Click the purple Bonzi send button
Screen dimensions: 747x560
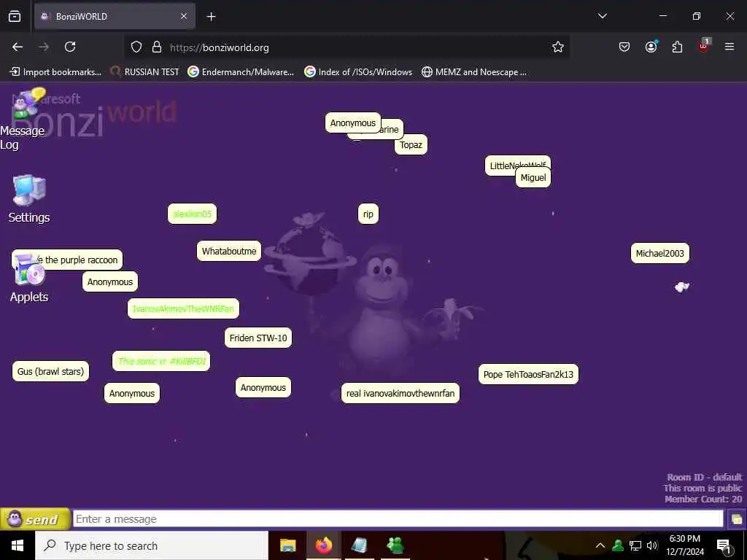pyautogui.click(x=35, y=519)
